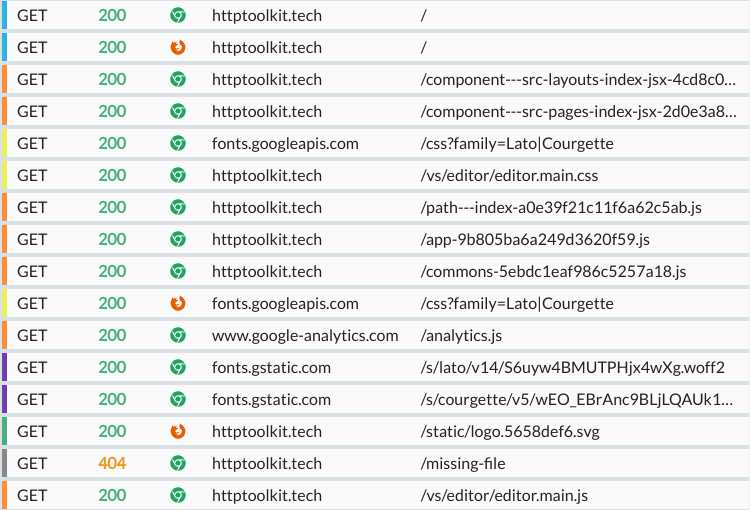Click the Chrome icon on the editor.main.js row

[x=178, y=496]
